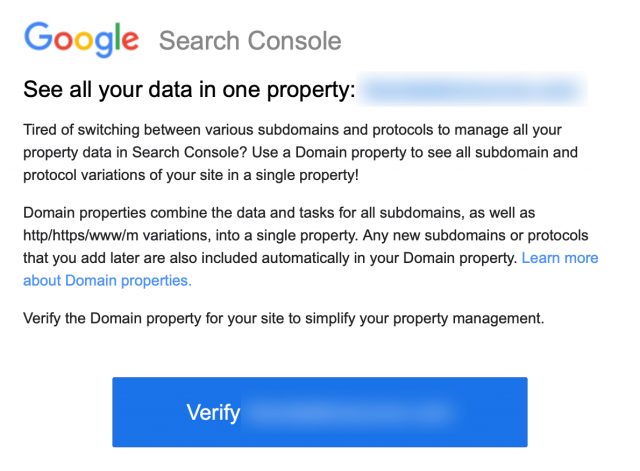Click the Google logo
The height and width of the screenshot is (471, 640).
pos(82,39)
